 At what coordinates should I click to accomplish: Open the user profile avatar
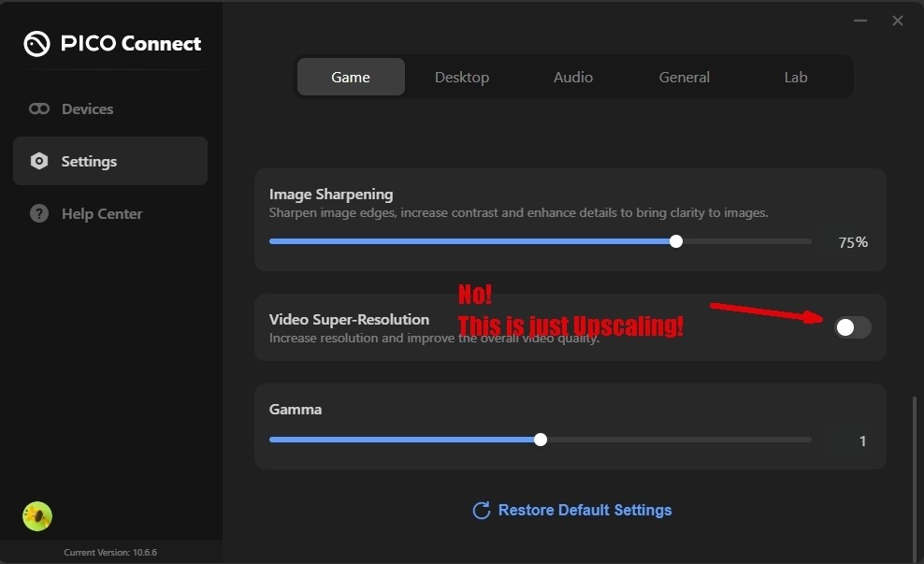pyautogui.click(x=37, y=516)
